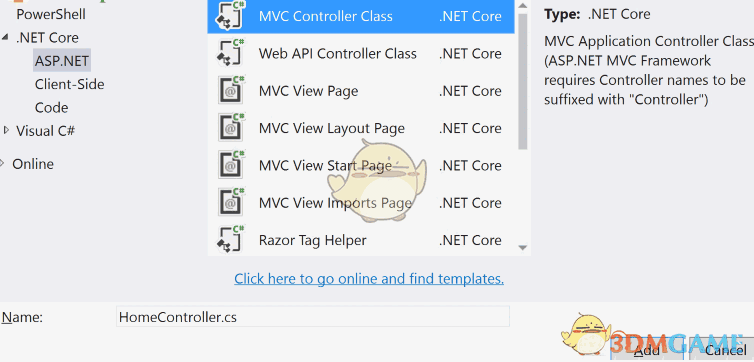The image size is (754, 362).
Task: Focus the Name input field with HomeController.cs
Action: click(x=313, y=317)
